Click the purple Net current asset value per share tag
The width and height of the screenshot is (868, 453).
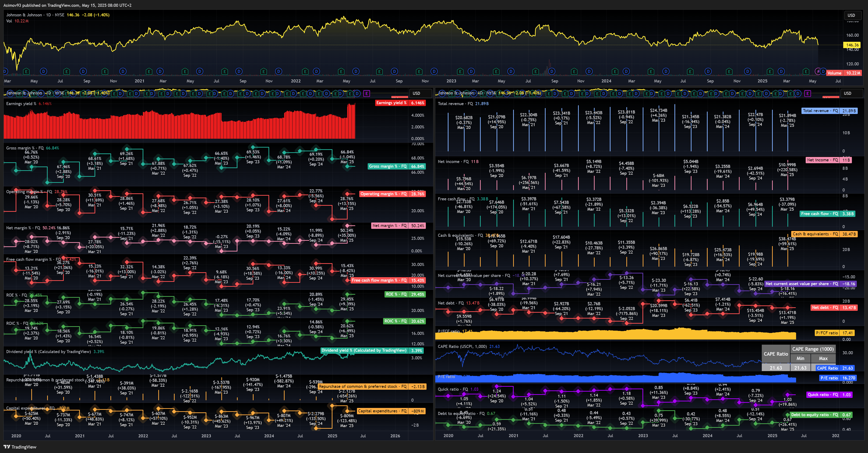(810, 284)
